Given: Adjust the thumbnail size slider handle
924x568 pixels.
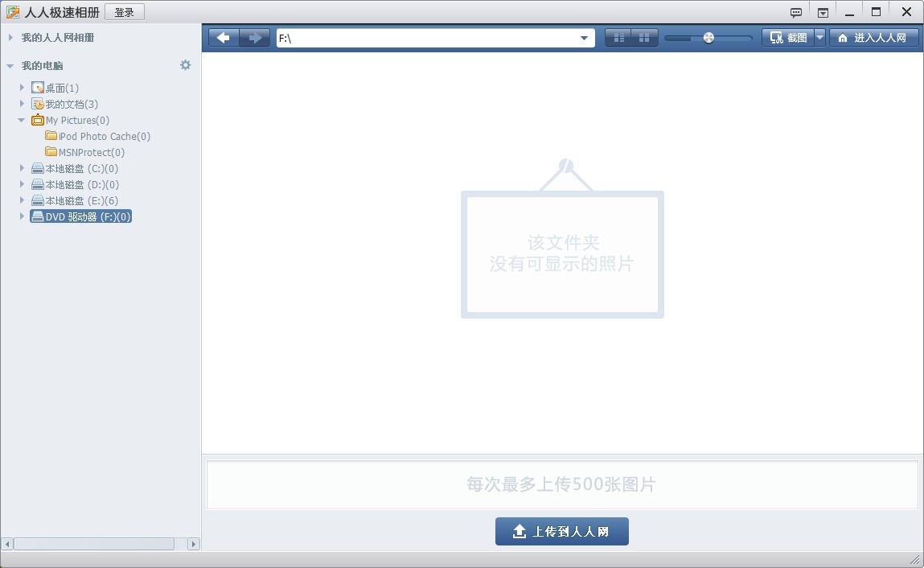Looking at the screenshot, I should 709,38.
